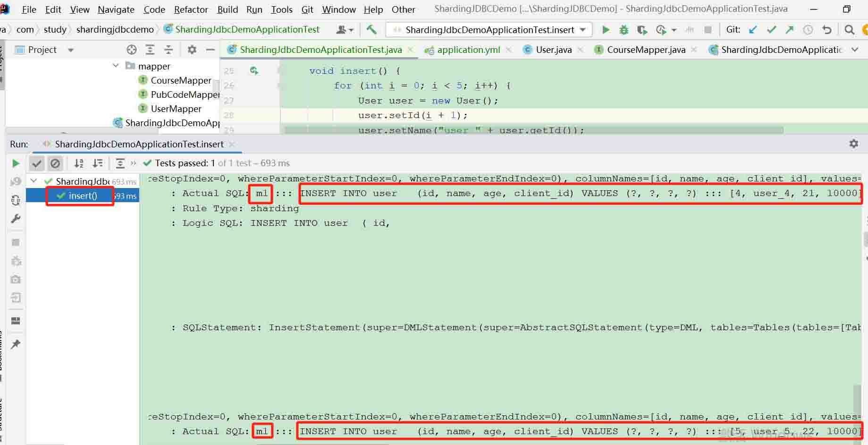Collapse the mapper folder in project tree
Viewport: 868px width, 445px height.
click(116, 66)
